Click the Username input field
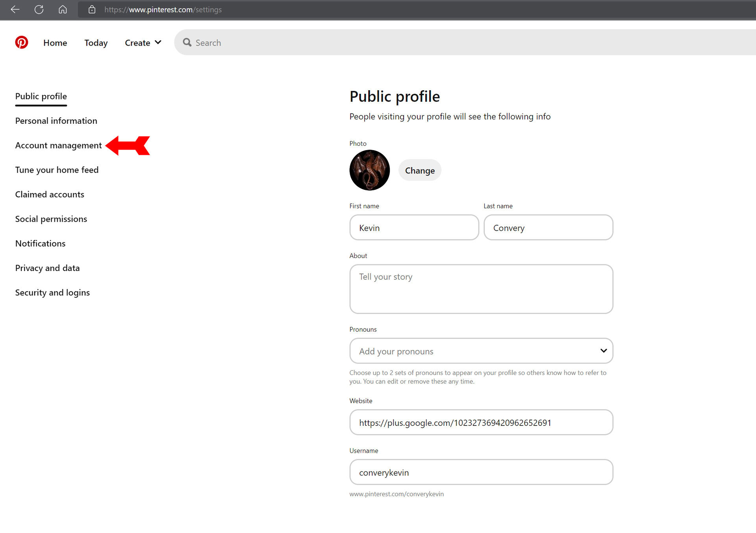 (x=481, y=472)
